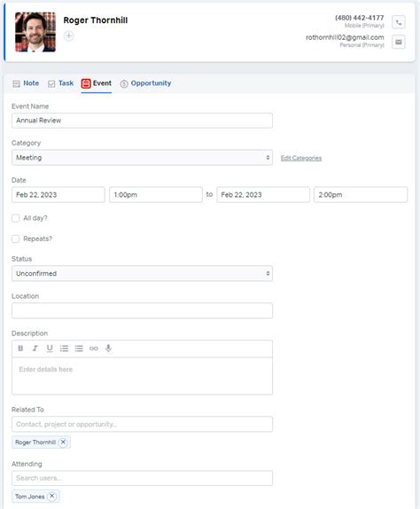
Task: Switch to the Note tab
Action: click(x=26, y=83)
